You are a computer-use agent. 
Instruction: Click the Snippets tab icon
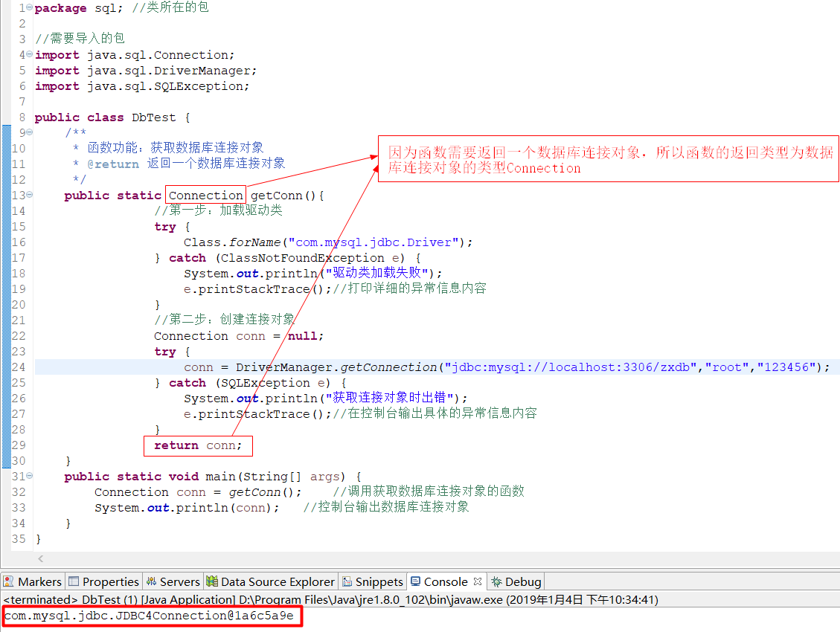tap(347, 581)
